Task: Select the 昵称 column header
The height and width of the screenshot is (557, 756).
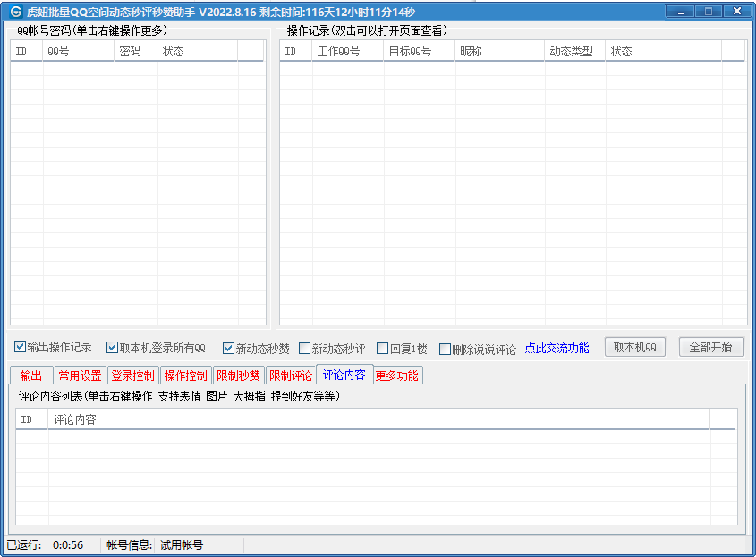Action: (499, 51)
